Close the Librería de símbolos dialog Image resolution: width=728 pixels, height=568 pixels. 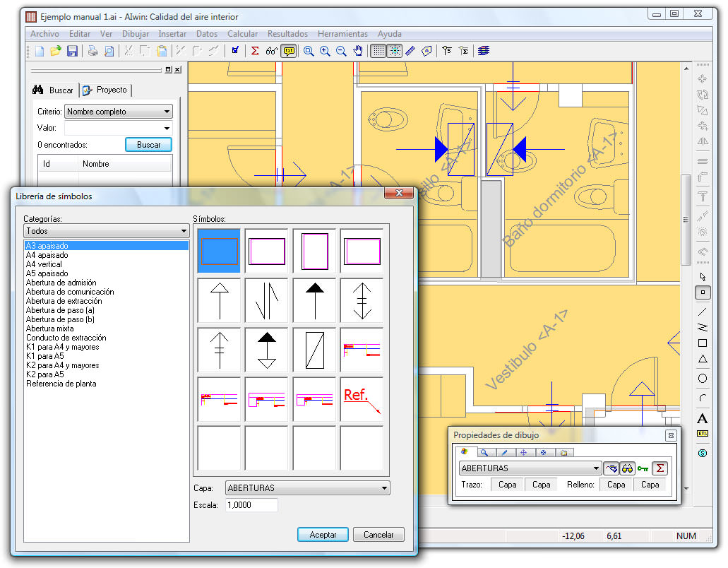click(399, 193)
